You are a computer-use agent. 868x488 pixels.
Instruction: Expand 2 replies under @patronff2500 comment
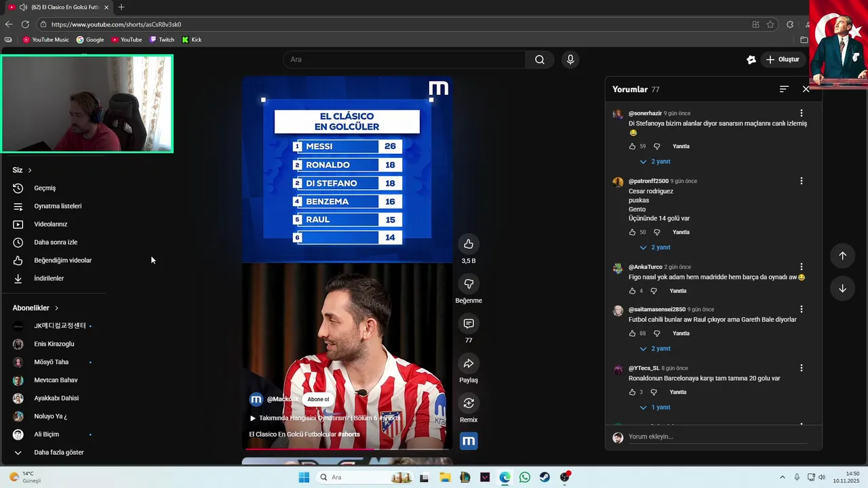pyautogui.click(x=655, y=247)
